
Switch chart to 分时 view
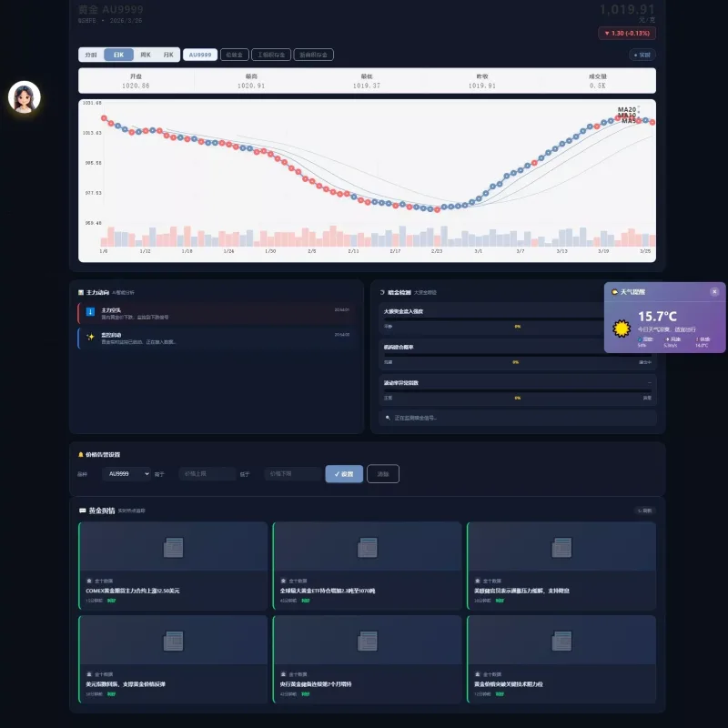click(91, 55)
